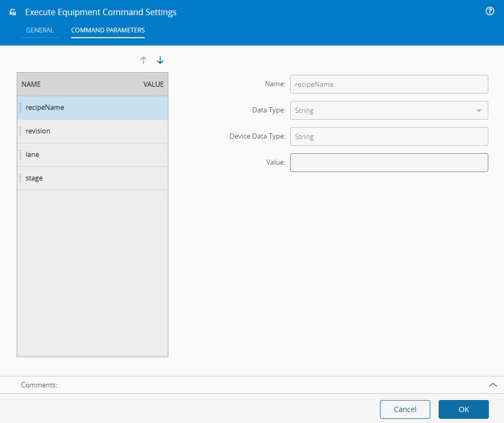Screen dimensions: 504x423
Task: Click the drag handle beside stage
Action: 21,178
